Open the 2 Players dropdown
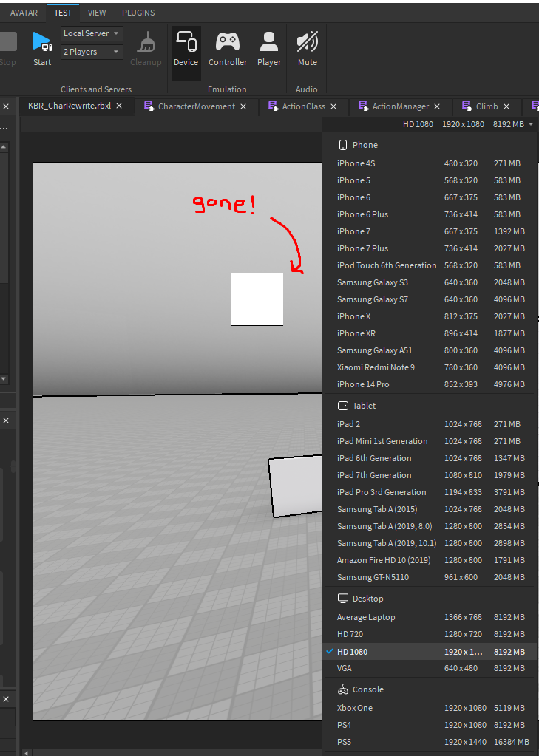The height and width of the screenshot is (756, 539). click(92, 52)
